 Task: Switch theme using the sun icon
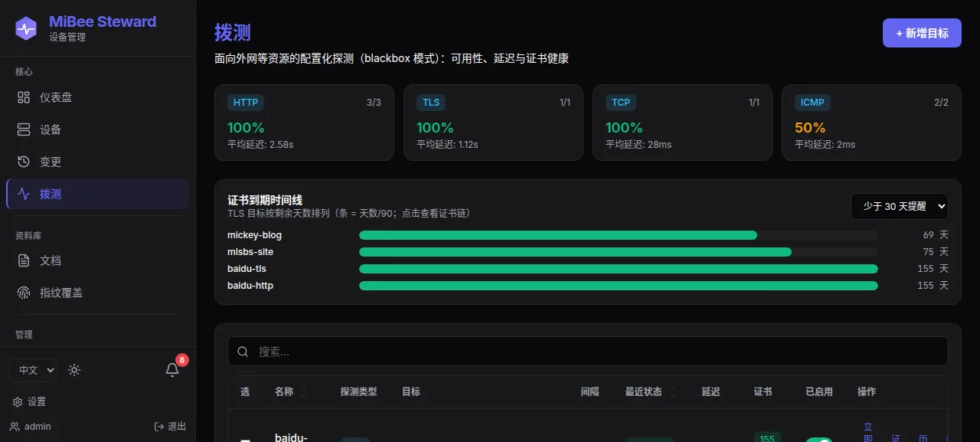coord(74,370)
